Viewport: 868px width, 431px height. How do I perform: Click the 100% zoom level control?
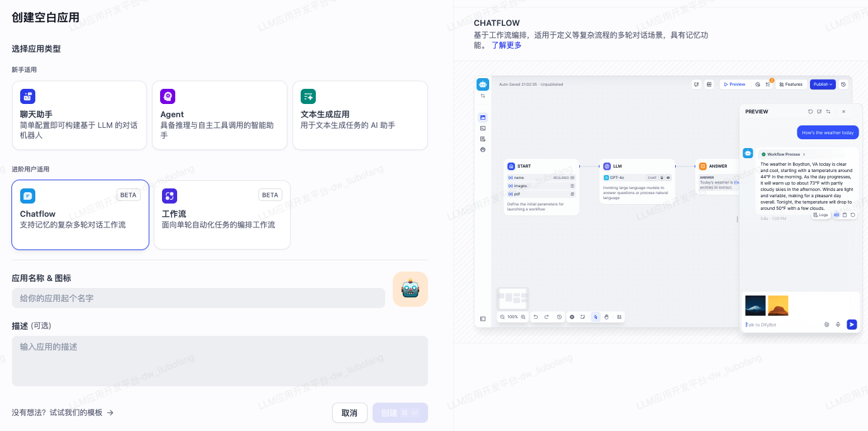[512, 317]
